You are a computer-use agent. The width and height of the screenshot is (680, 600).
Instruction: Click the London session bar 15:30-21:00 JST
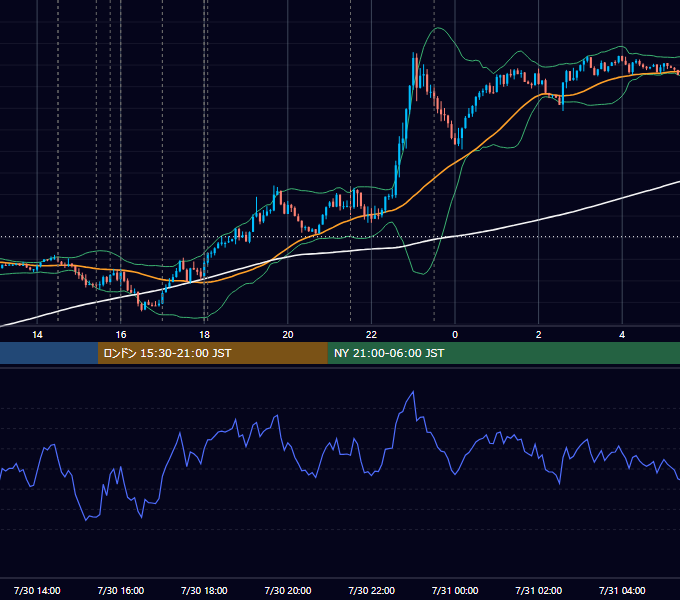[x=212, y=353]
